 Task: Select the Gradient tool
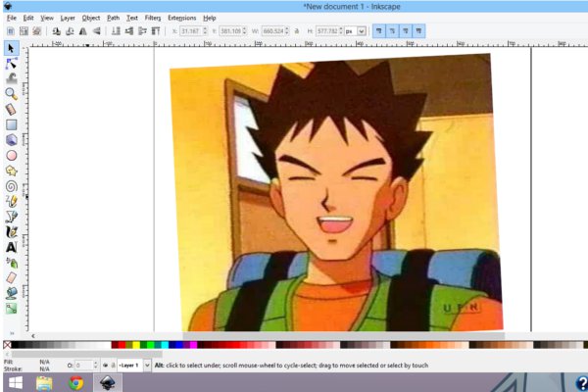click(11, 309)
